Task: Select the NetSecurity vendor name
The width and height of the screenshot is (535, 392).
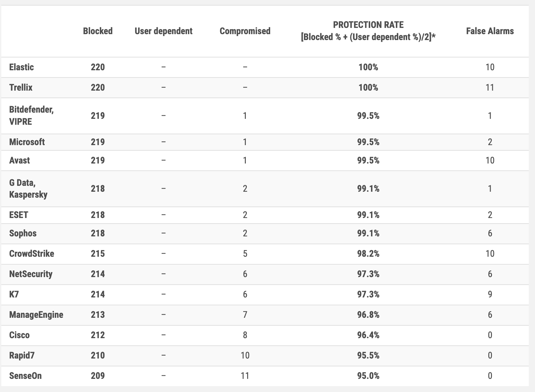Action: (x=31, y=274)
